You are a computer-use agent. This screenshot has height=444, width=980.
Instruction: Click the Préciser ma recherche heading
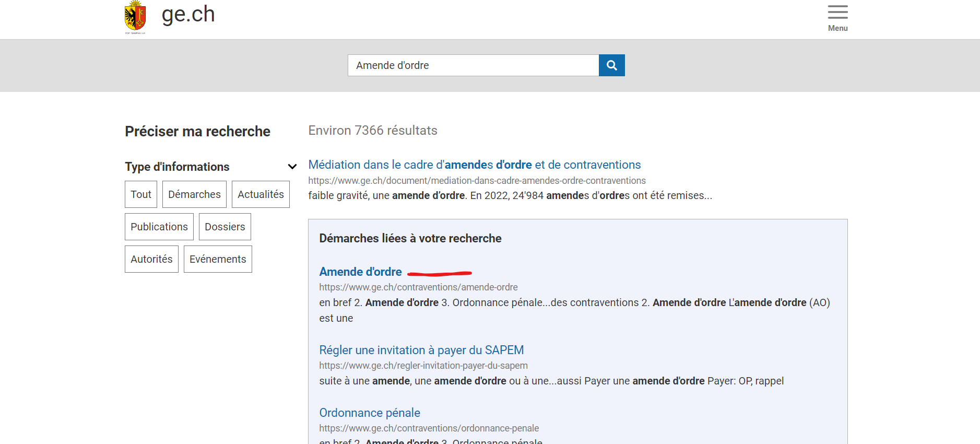point(197,131)
